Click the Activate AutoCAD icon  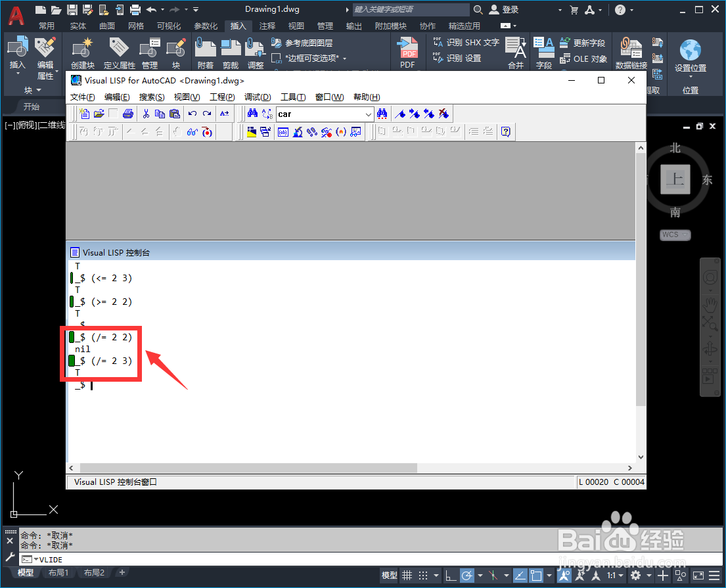[252, 132]
